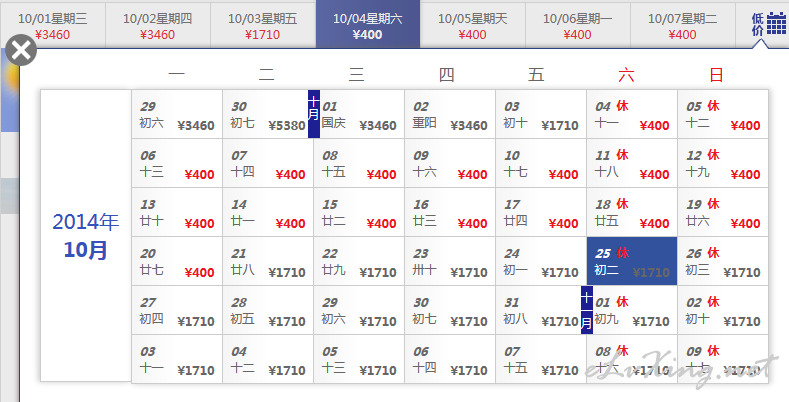Screen dimensions: 789x402
Task: Select October 15 priced ¥400
Action: pos(359,212)
